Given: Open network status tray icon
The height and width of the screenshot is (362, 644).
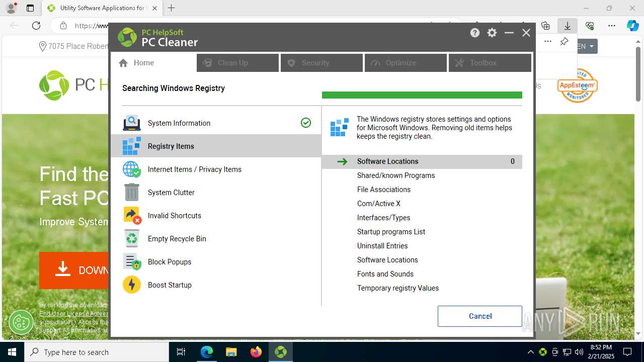Looking at the screenshot, I should [567, 352].
